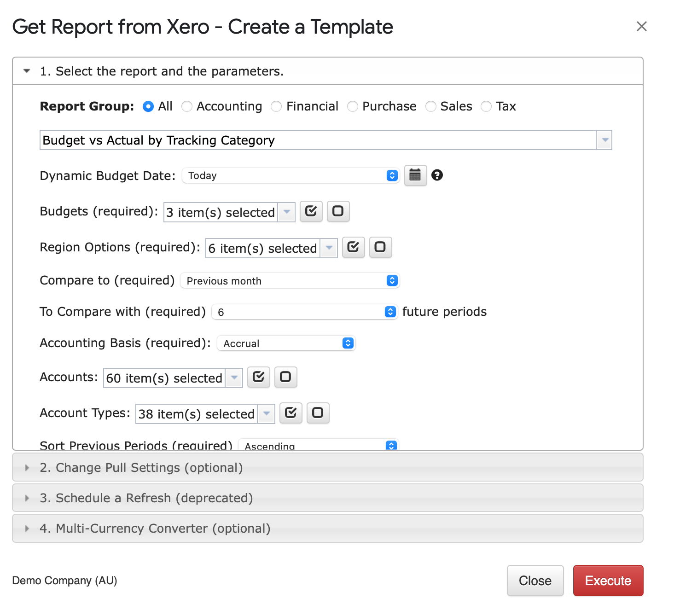Viewport: 674px width, 616px height.
Task: Open the Account Types 38 item(s) selected dropdown
Action: pos(205,414)
